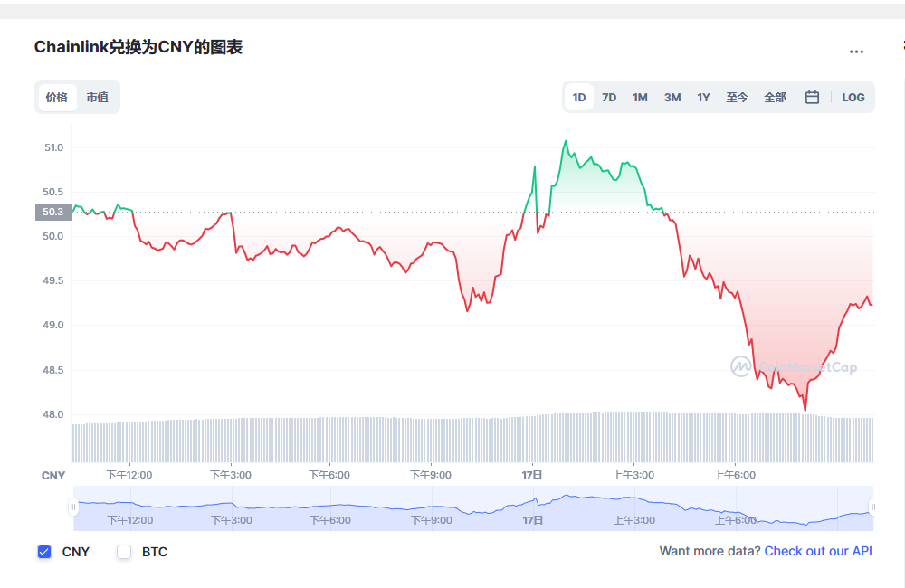The height and width of the screenshot is (588, 905).
Task: Click the 49.5 y-axis price label
Action: 53,280
